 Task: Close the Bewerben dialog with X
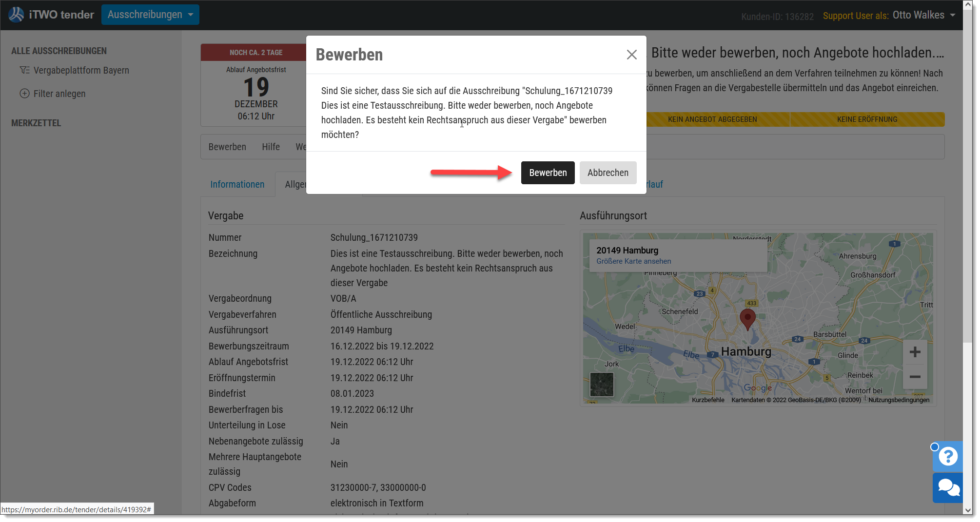point(631,55)
